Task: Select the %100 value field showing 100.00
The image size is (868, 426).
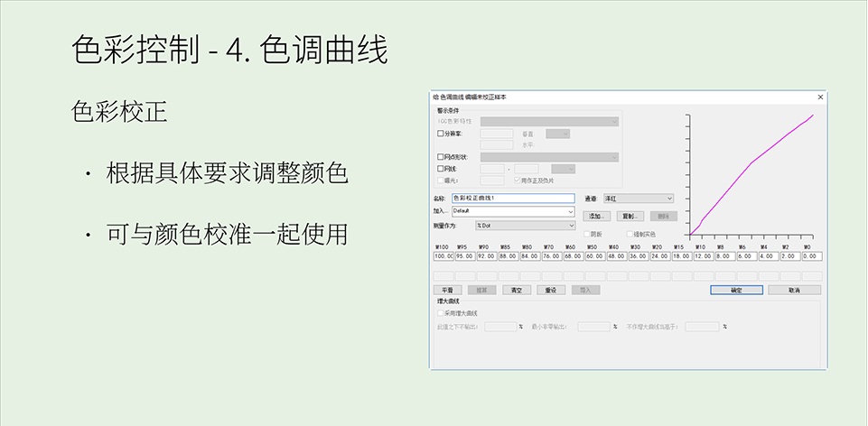Action: click(443, 256)
